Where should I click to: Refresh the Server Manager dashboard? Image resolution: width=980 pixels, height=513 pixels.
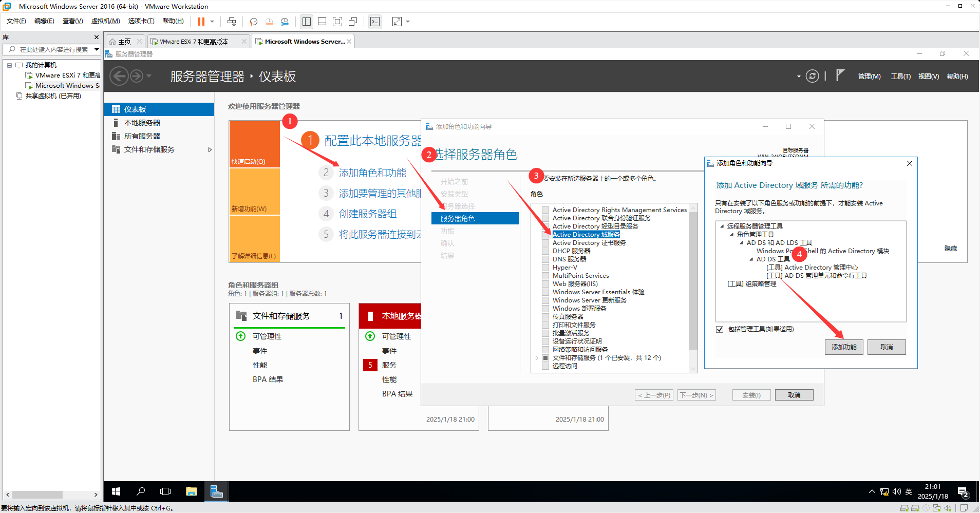tap(812, 76)
